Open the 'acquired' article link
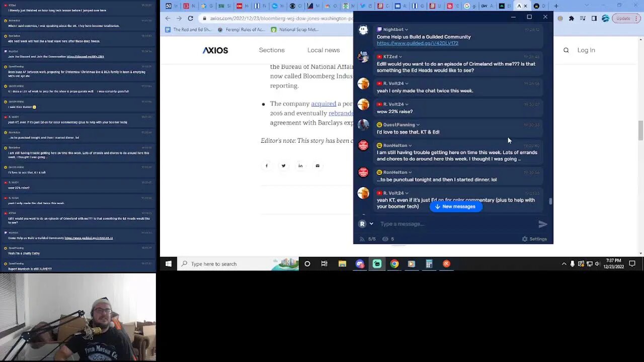Image resolution: width=644 pixels, height=362 pixels. 324,104
